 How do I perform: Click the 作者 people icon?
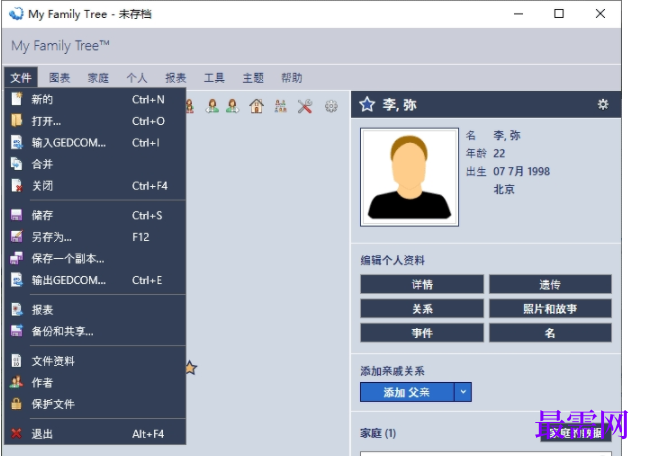pyautogui.click(x=17, y=382)
